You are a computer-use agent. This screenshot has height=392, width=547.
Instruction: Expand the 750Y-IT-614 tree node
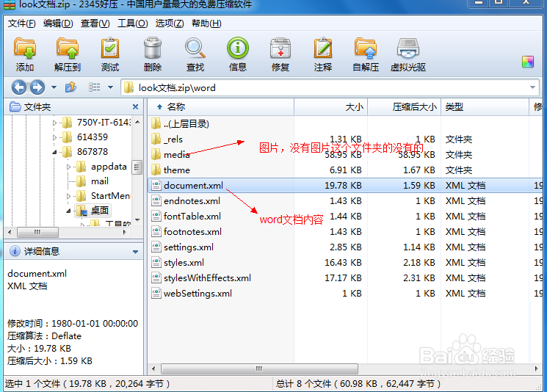[x=54, y=123]
